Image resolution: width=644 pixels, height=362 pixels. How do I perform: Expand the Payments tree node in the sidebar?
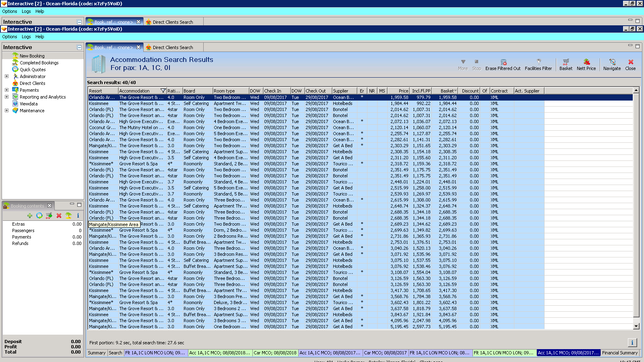click(6, 90)
